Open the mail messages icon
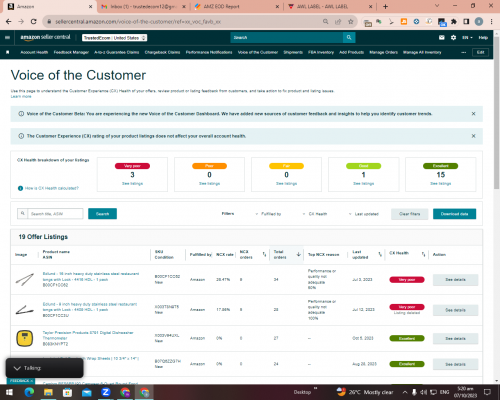The height and width of the screenshot is (400, 500). tap(442, 38)
